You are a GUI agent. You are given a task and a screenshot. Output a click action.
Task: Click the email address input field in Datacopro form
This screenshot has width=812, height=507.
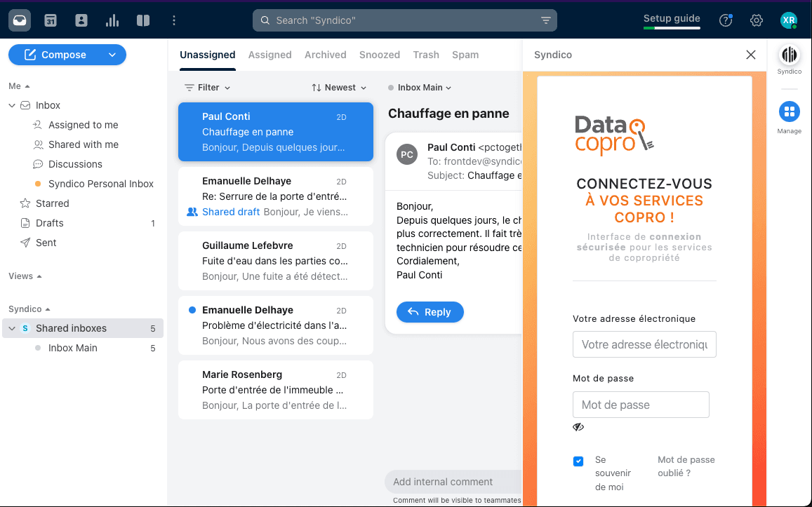644,344
